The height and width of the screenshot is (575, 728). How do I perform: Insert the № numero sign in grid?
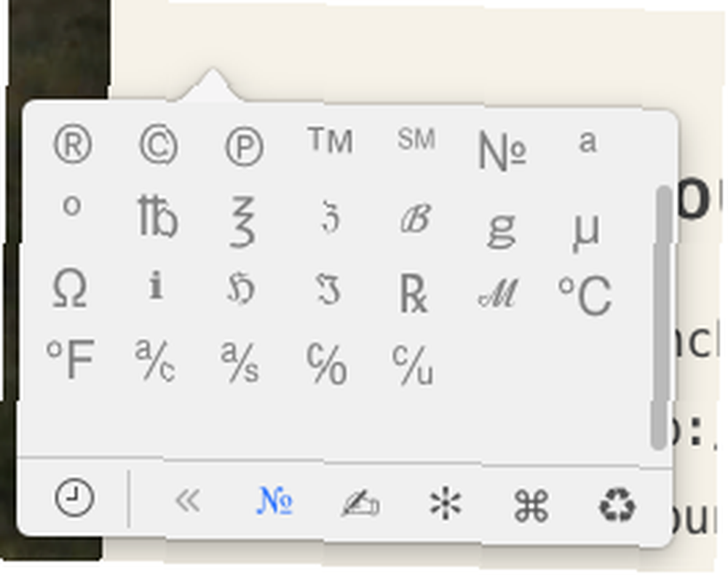point(502,151)
